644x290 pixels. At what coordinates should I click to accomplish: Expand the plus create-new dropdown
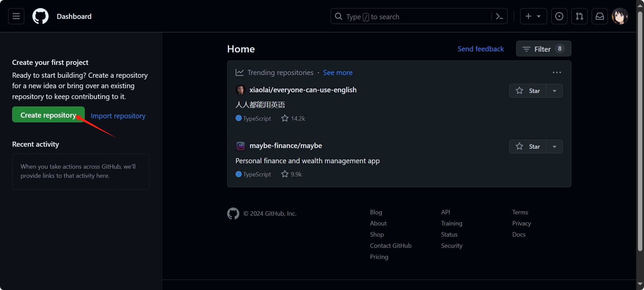[533, 16]
